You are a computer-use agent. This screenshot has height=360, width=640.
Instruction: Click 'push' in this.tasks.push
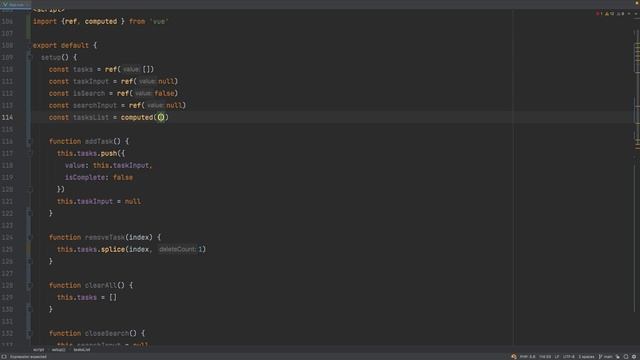click(x=109, y=153)
